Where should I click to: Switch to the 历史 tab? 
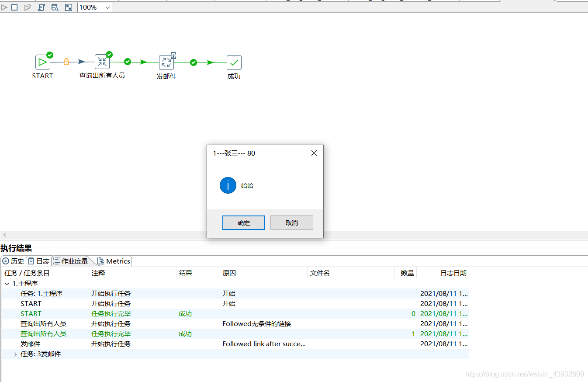point(14,261)
